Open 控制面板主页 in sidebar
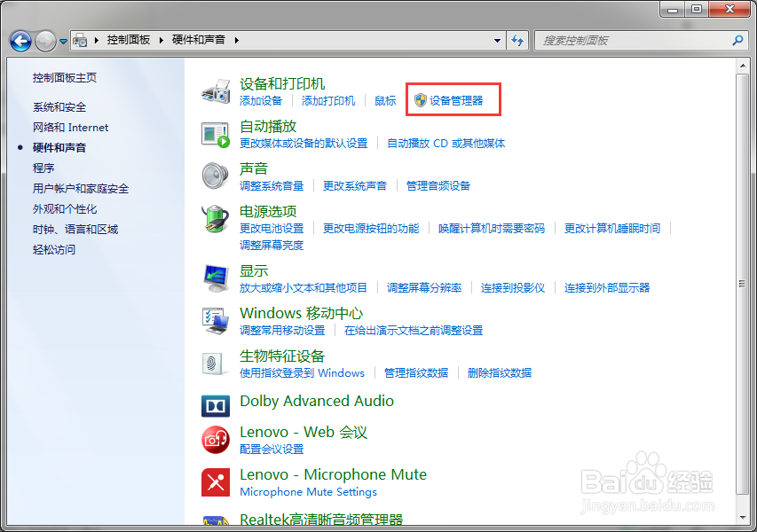Screen dimensions: 757x532 click(65, 78)
